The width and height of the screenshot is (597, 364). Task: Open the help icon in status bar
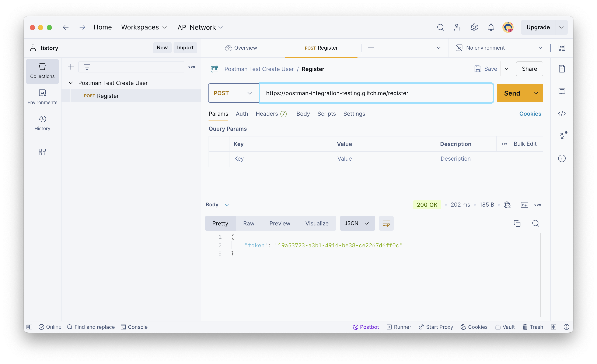(566, 327)
